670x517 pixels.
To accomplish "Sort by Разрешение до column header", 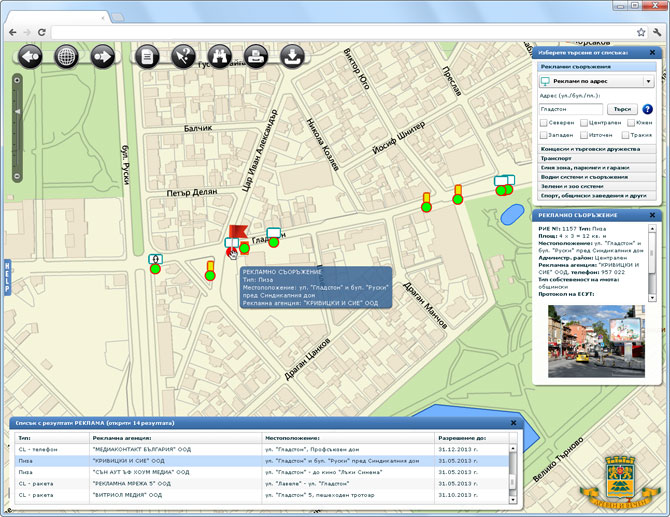I will [x=472, y=438].
